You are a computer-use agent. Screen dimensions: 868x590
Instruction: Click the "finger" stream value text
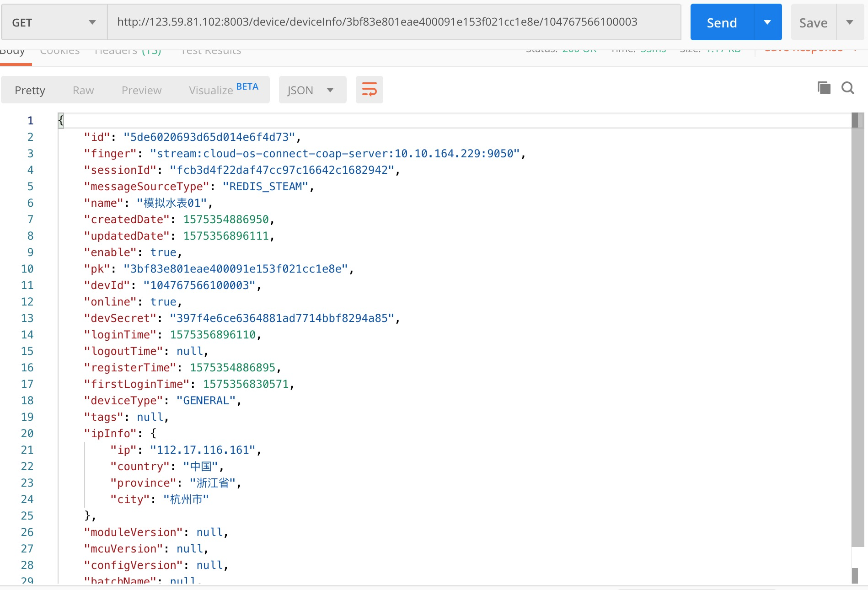click(x=335, y=153)
